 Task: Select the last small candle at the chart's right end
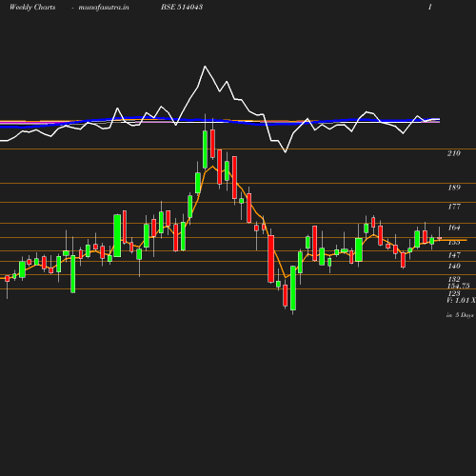point(440,238)
